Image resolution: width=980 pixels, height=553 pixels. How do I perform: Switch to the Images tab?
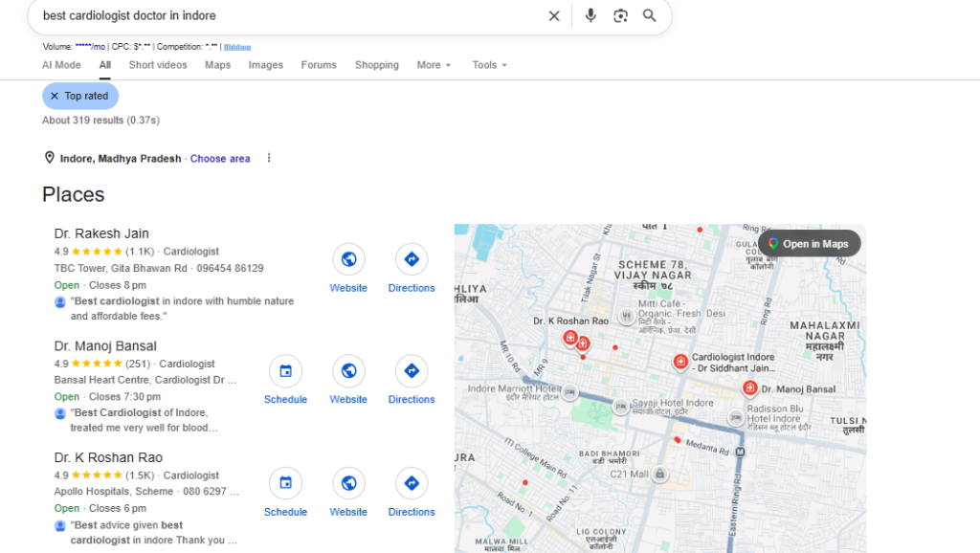[x=266, y=65]
